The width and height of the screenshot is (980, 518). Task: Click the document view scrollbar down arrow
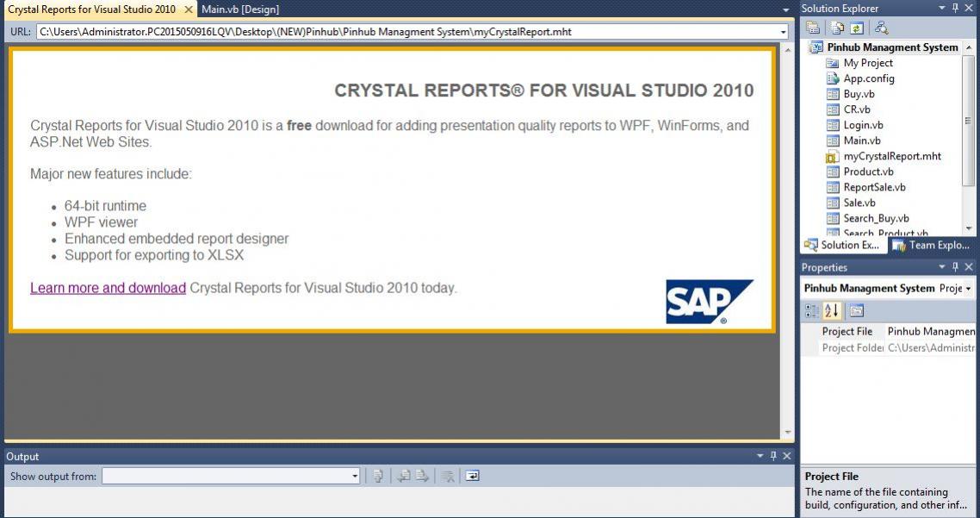(787, 433)
